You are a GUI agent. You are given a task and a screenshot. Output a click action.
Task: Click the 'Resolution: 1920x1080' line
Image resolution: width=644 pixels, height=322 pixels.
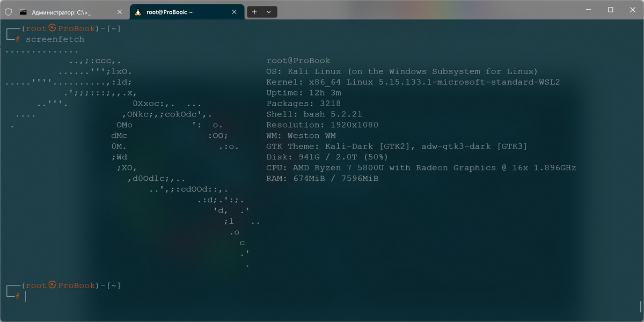pos(322,125)
